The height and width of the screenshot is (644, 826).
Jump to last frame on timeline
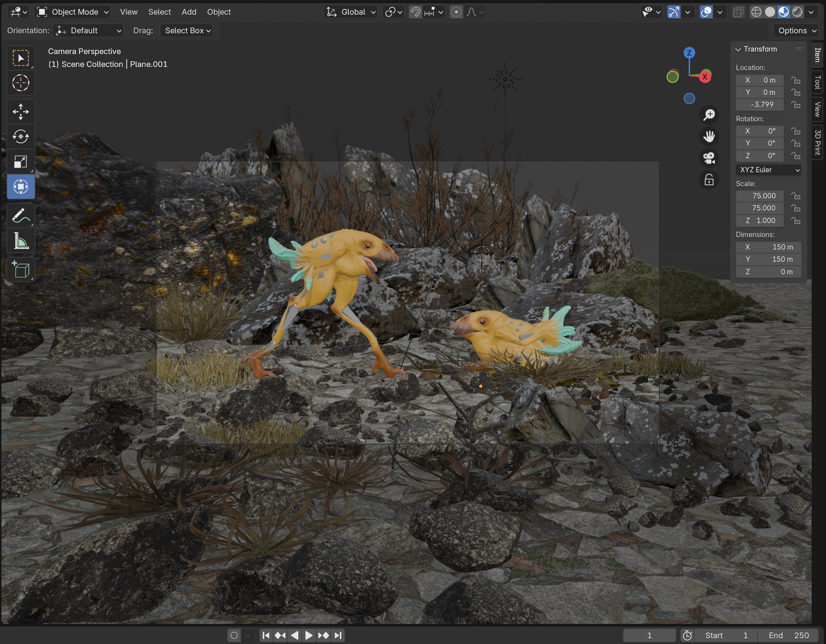click(x=338, y=635)
